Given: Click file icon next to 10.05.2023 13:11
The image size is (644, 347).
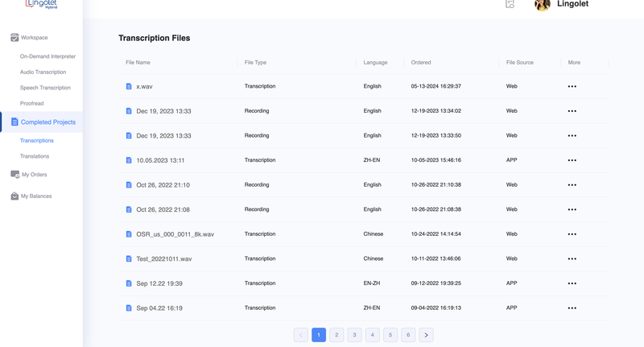Looking at the screenshot, I should point(129,160).
